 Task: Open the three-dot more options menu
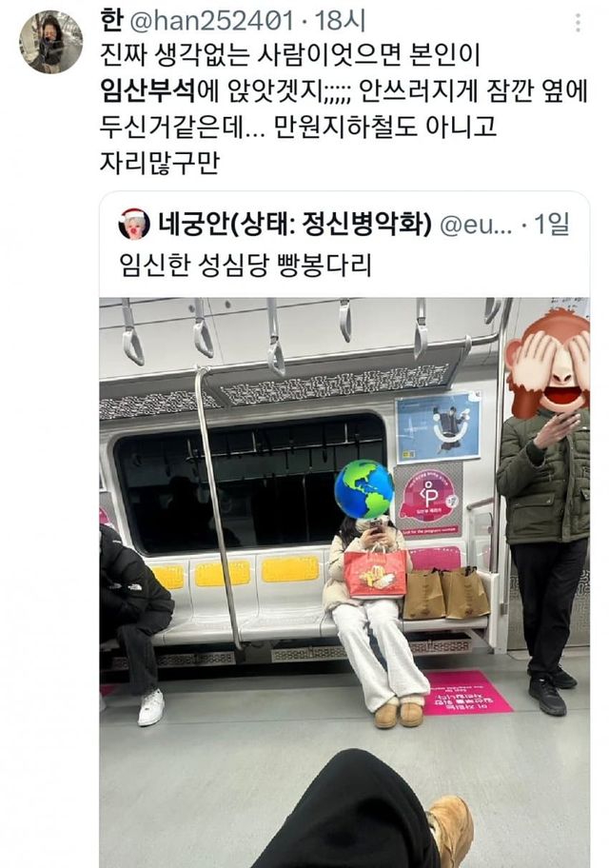coord(578,23)
